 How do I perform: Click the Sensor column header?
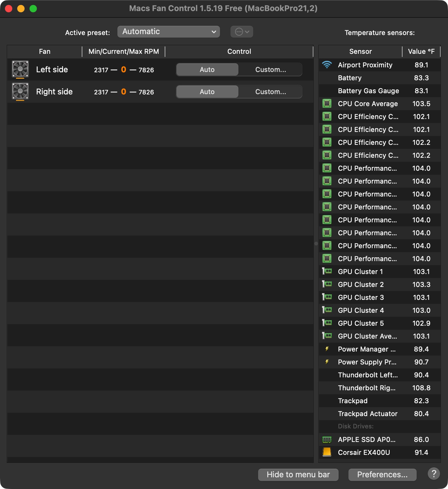[360, 51]
